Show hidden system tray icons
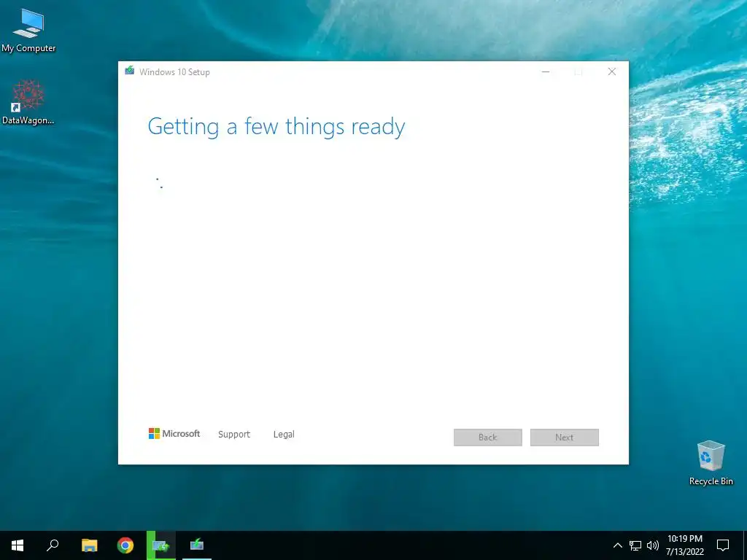This screenshot has width=747, height=560. tap(617, 545)
